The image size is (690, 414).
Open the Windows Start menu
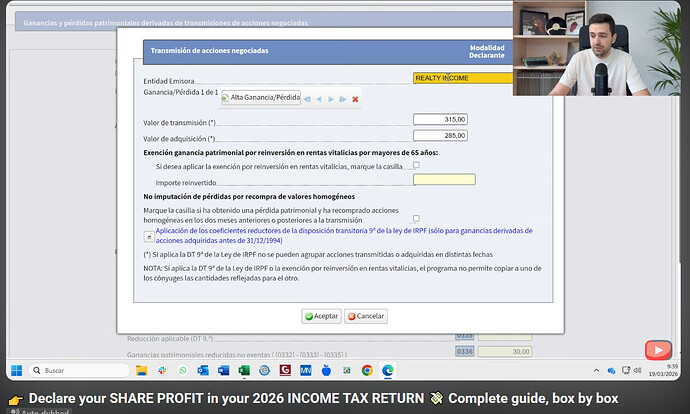tap(16, 370)
